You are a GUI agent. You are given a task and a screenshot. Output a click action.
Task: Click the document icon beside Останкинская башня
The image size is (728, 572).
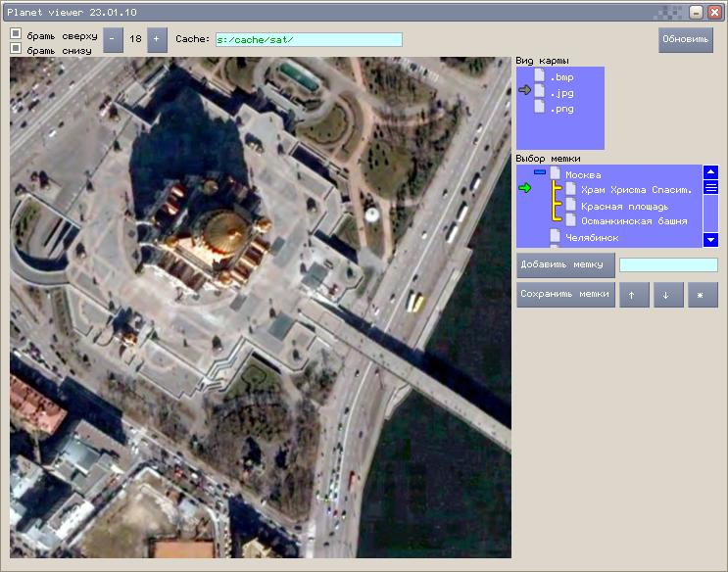571,220
